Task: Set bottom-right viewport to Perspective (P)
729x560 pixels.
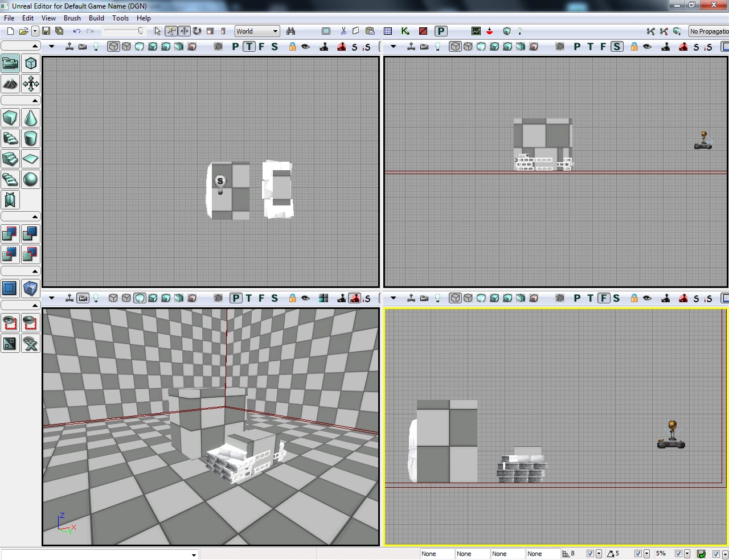Action: pyautogui.click(x=578, y=298)
